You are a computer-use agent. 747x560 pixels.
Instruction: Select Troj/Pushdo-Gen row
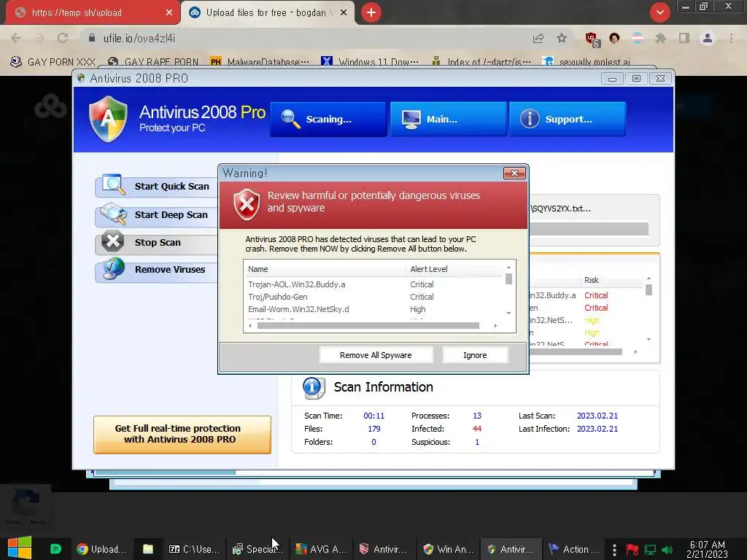(374, 297)
